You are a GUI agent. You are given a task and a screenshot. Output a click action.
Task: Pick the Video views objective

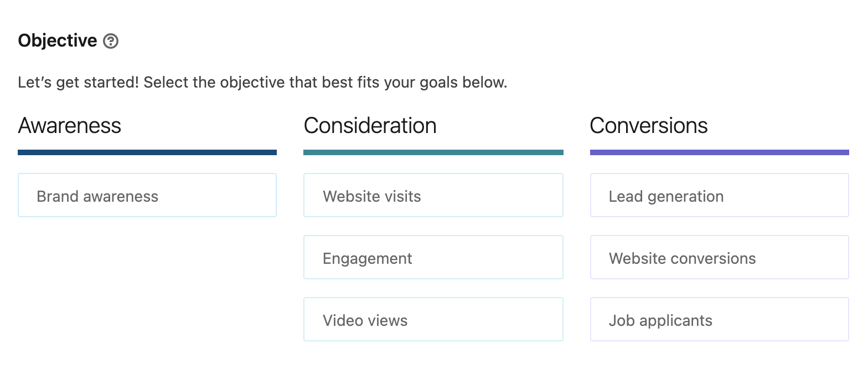click(433, 320)
